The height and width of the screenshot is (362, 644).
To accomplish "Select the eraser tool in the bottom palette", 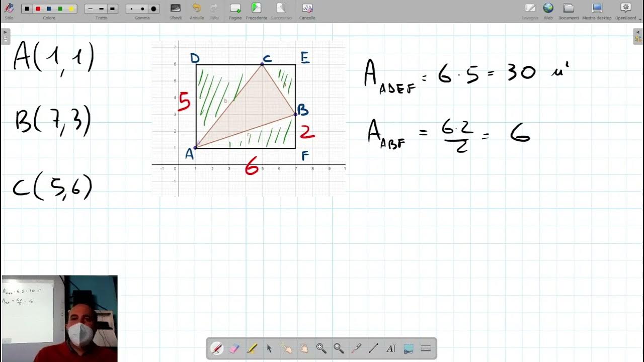I will click(x=234, y=348).
